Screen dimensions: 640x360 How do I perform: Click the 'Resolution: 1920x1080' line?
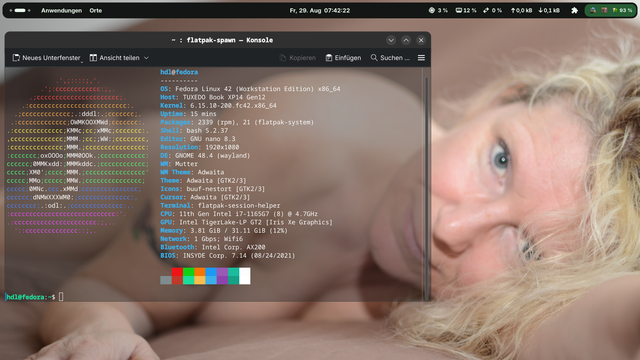tap(200, 147)
